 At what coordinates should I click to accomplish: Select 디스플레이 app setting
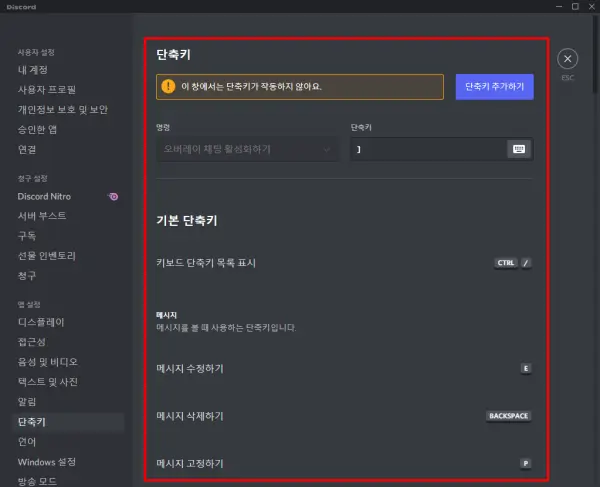41,322
